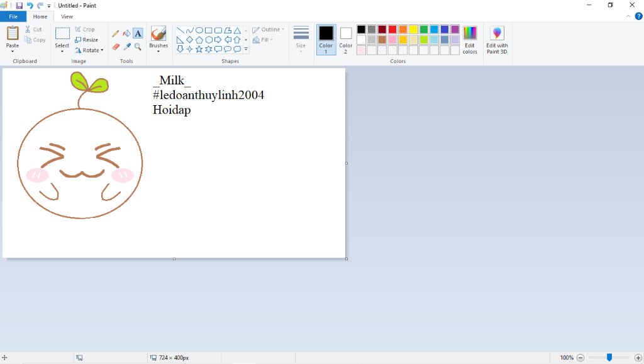Viewport: 644px width, 364px height.
Task: Click the Select rectangle tool
Action: pyautogui.click(x=62, y=33)
